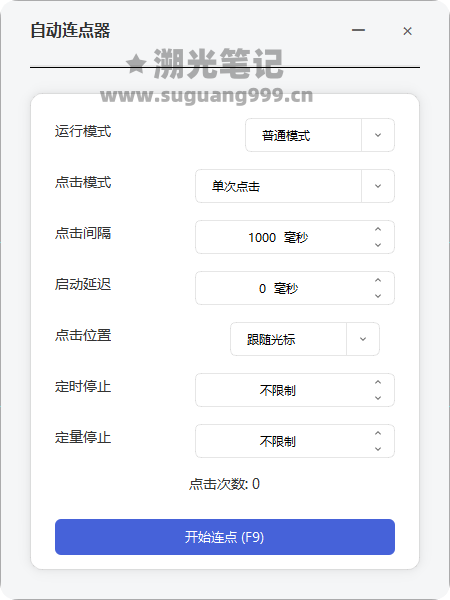The image size is (450, 600).
Task: Increase the 启动延迟 value with up arrow
Action: pos(378,280)
